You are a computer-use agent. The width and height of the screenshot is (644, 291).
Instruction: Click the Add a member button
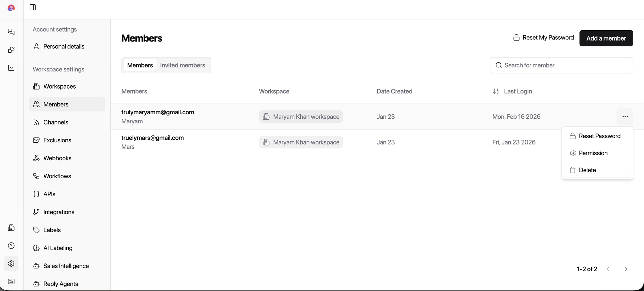[x=606, y=38]
